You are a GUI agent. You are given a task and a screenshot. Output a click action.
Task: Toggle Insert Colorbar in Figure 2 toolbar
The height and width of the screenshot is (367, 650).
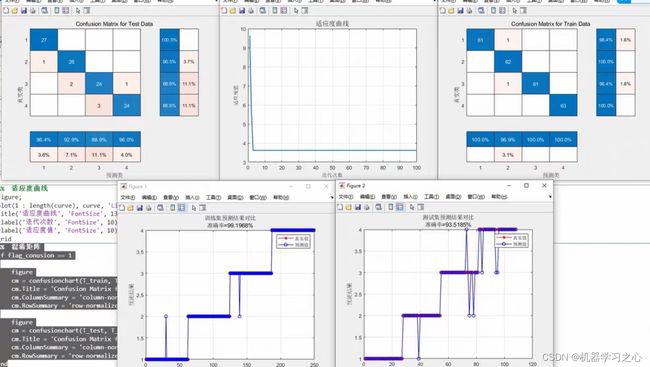click(x=391, y=207)
